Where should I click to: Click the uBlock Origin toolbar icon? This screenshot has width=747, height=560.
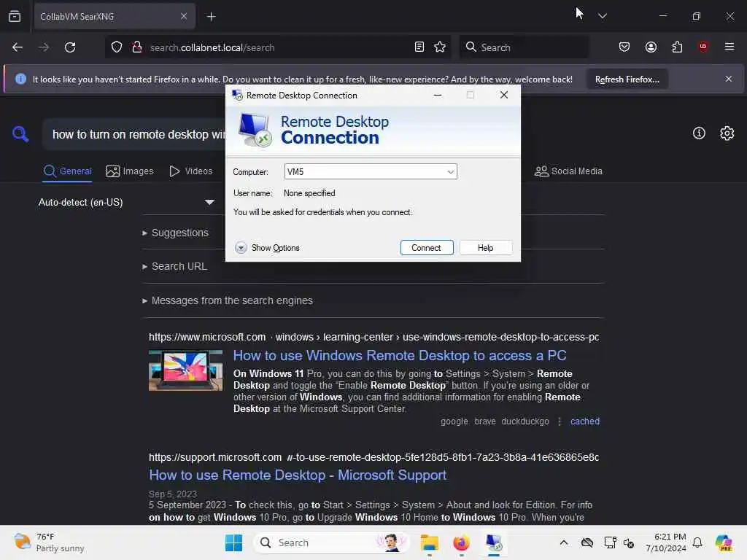[703, 47]
